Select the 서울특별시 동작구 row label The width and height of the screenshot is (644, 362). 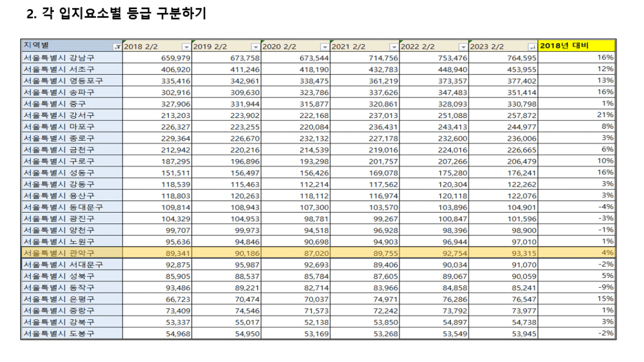(71, 288)
